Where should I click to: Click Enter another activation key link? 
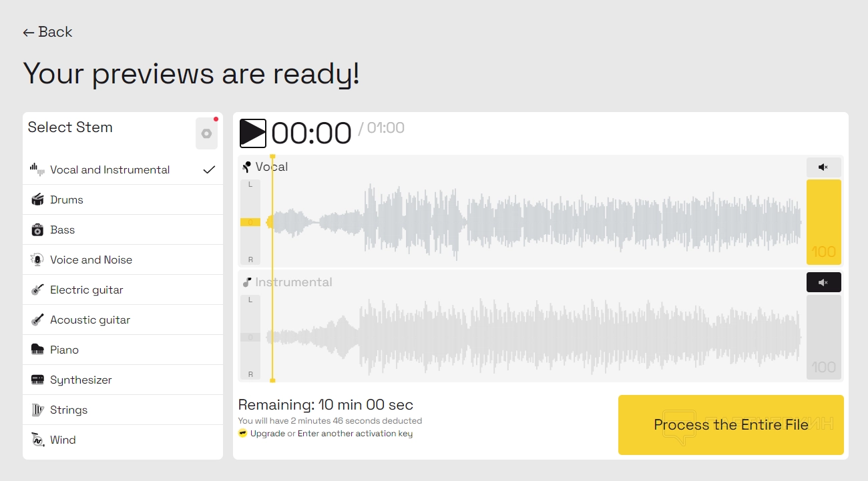tap(355, 434)
